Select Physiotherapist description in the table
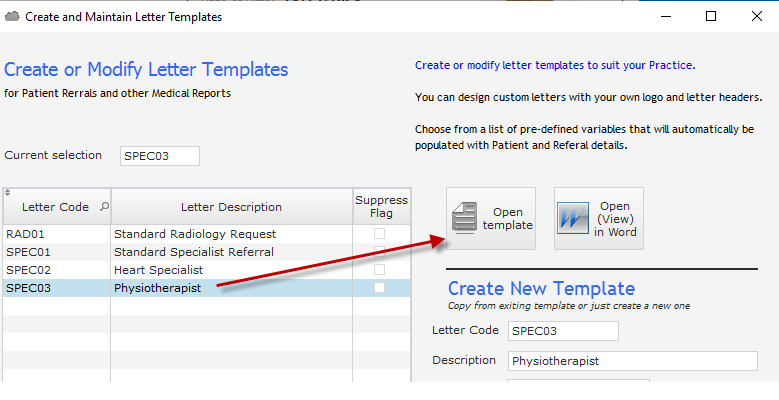 click(232, 288)
